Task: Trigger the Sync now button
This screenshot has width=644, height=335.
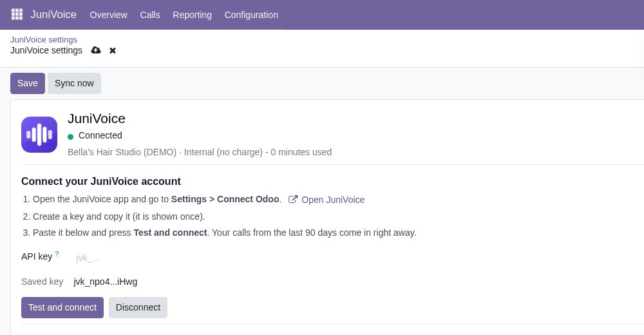Action: pos(74,84)
